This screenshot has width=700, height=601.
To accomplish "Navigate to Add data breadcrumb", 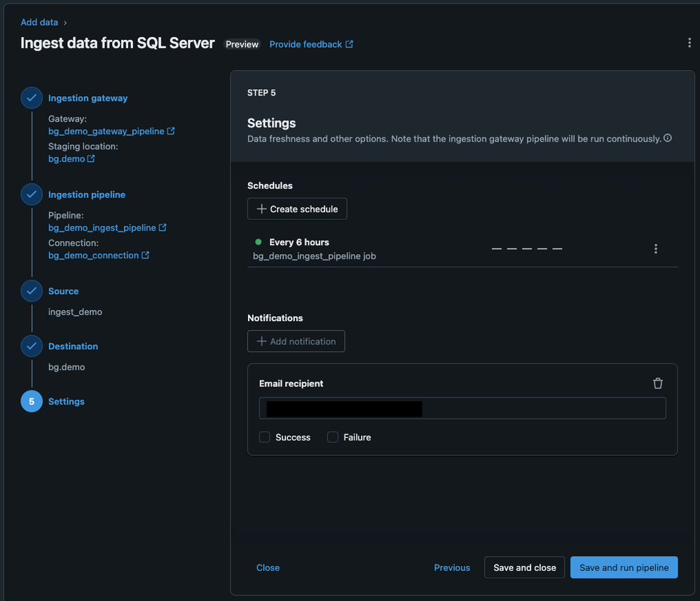I will coord(39,22).
